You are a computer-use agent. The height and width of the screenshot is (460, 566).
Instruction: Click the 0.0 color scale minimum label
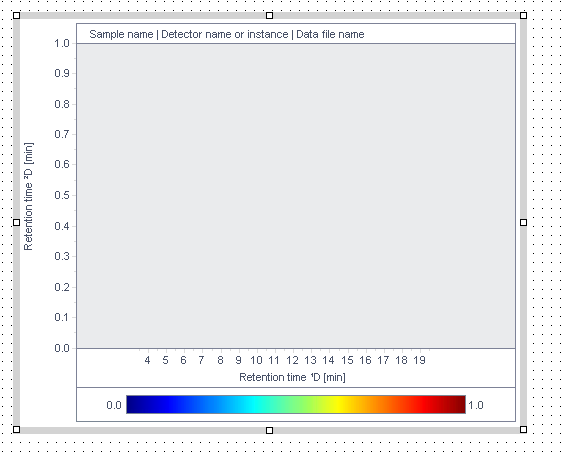pos(114,405)
